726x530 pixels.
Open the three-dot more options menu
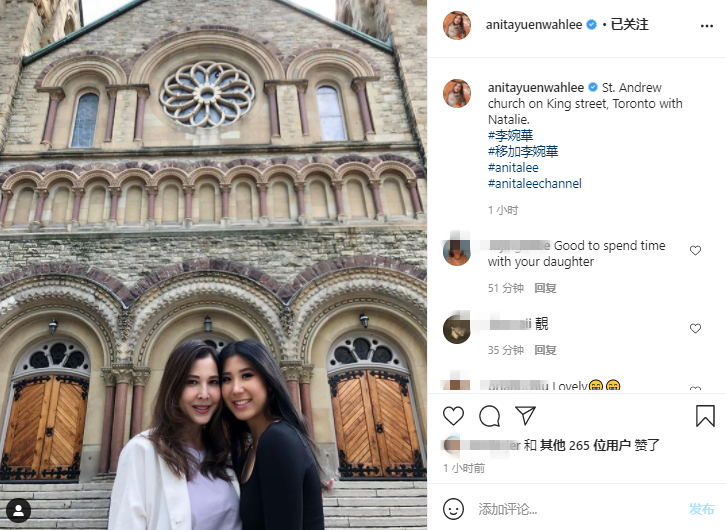[707, 26]
